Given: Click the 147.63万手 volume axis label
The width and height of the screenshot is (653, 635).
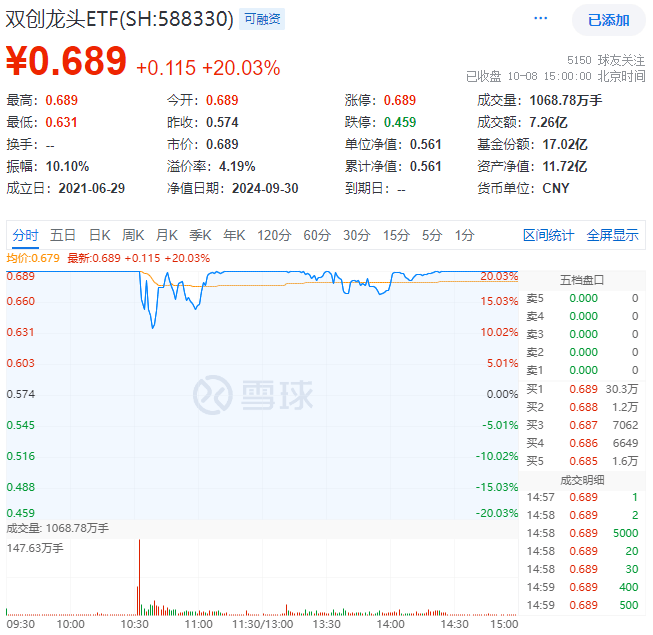Looking at the screenshot, I should 35,548.
